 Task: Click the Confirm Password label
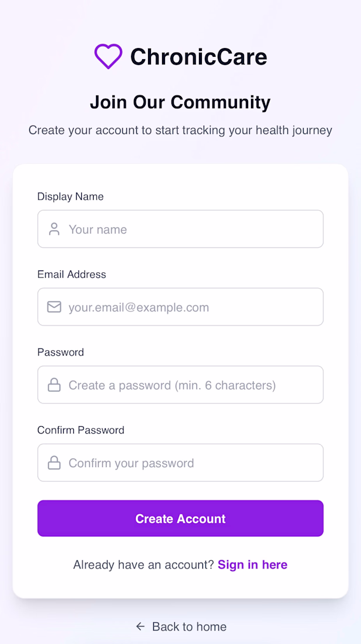(81, 430)
